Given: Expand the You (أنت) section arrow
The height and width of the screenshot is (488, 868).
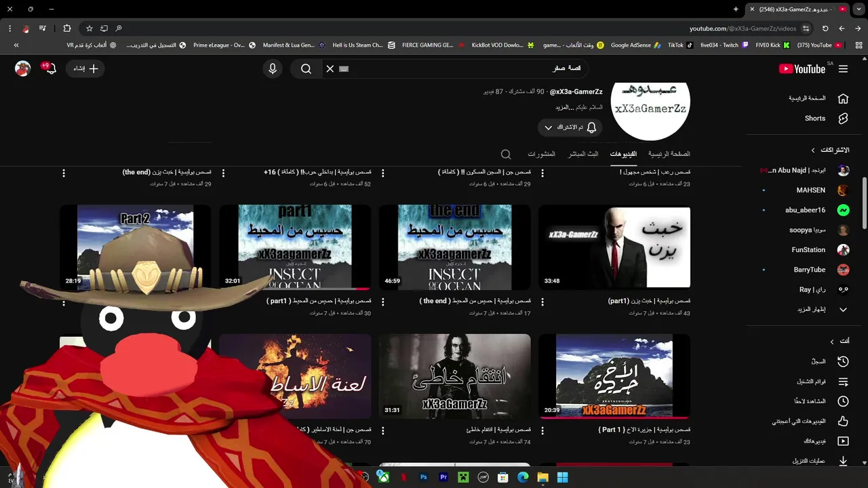Looking at the screenshot, I should click(x=832, y=342).
